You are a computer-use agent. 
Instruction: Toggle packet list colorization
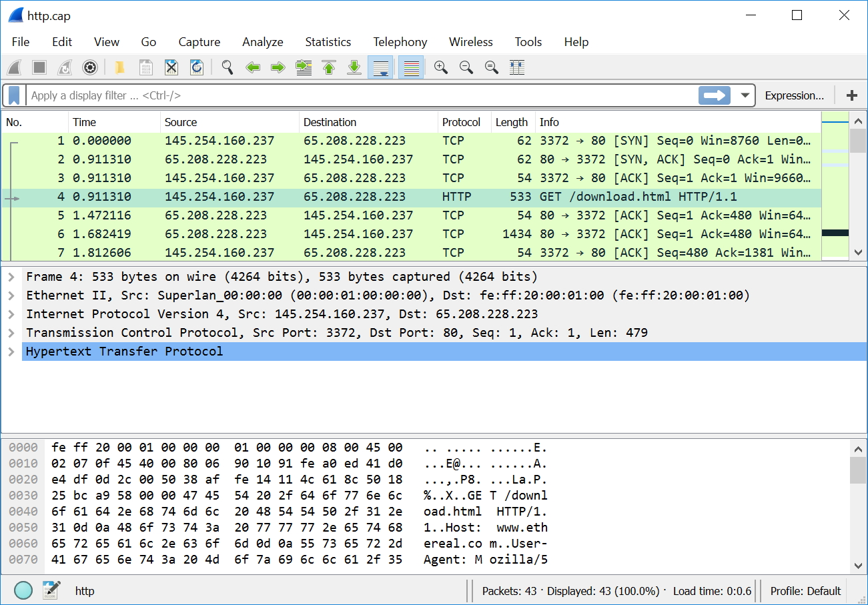click(x=411, y=67)
